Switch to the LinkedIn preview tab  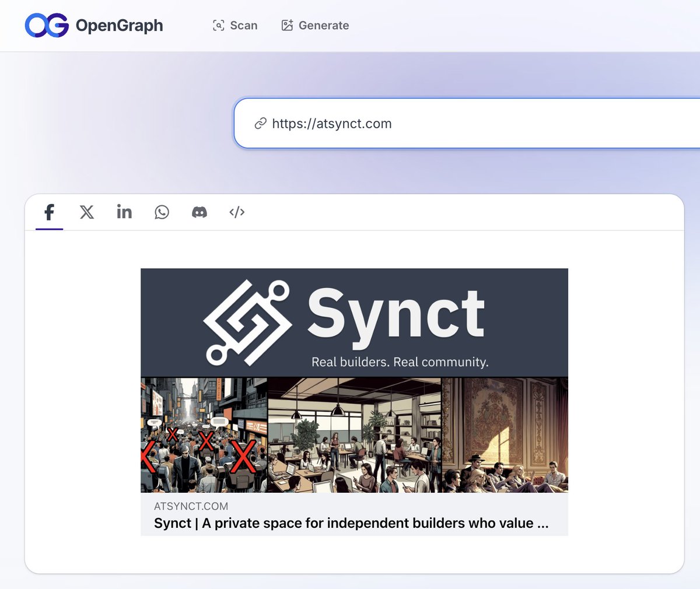pos(124,212)
